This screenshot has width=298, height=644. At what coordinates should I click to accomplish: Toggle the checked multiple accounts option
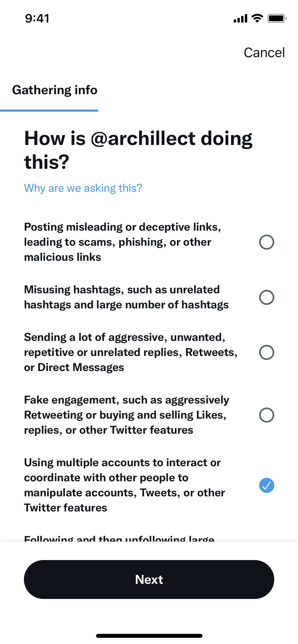coord(266,485)
